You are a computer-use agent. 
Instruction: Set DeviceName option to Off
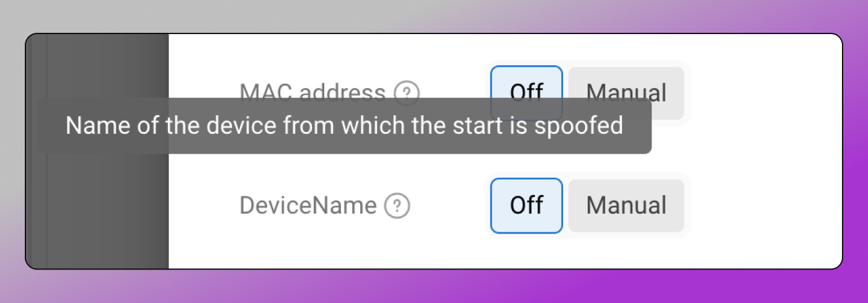click(526, 206)
